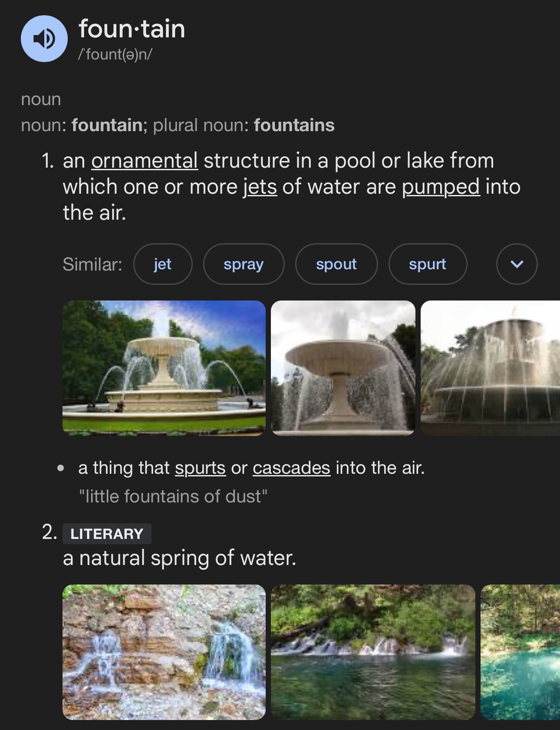Select the "jet" synonym chip

coord(163,264)
